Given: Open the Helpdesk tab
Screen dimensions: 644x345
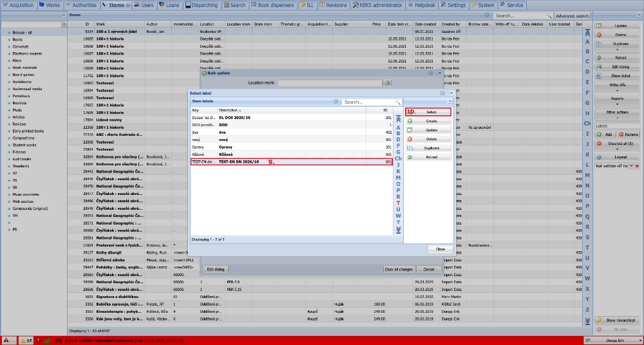Looking at the screenshot, I should 421,5.
